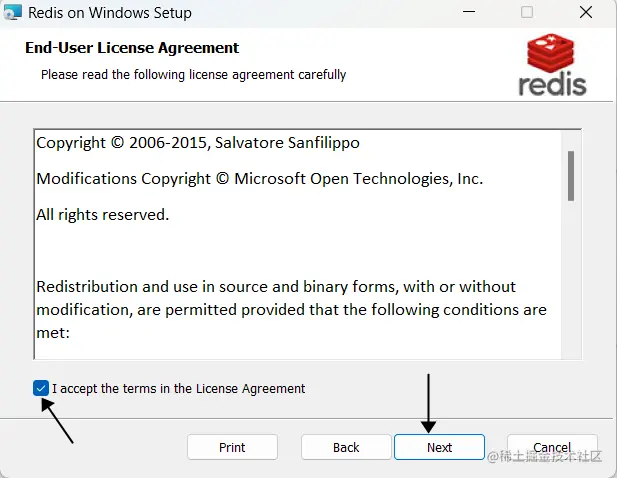Minimize the Redis setup window
This screenshot has height=478, width=617.
click(469, 12)
